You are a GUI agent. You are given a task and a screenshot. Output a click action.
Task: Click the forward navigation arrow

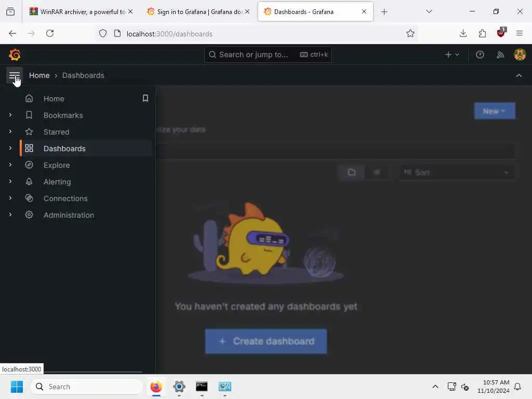click(x=31, y=33)
